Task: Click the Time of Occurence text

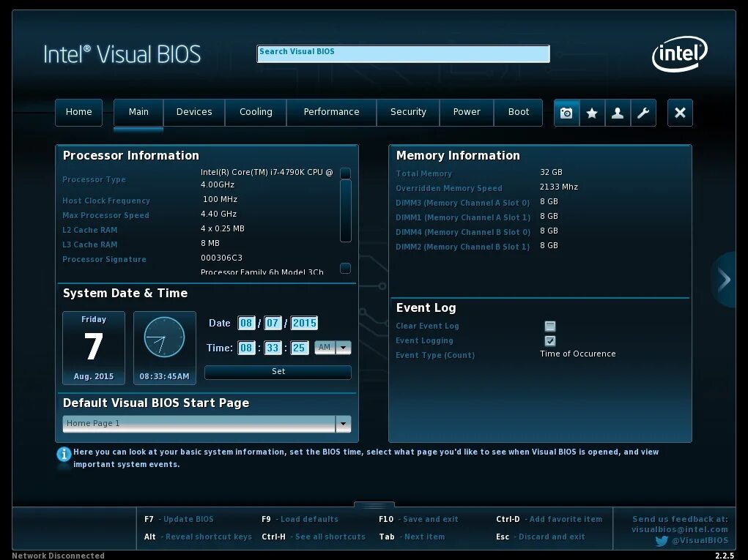Action: pyautogui.click(x=578, y=354)
